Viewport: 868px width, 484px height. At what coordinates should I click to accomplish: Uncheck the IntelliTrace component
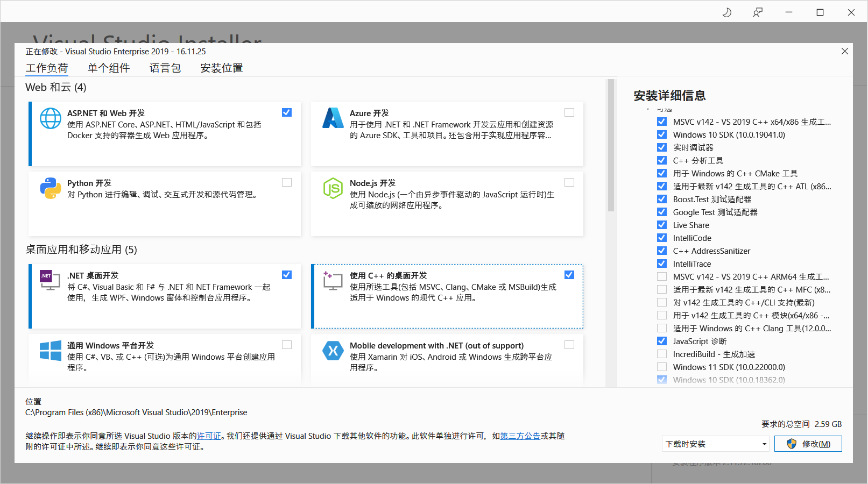662,264
